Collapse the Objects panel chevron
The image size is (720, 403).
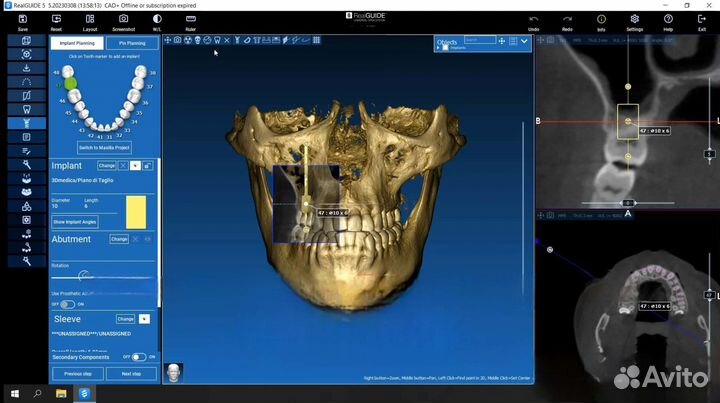(524, 41)
